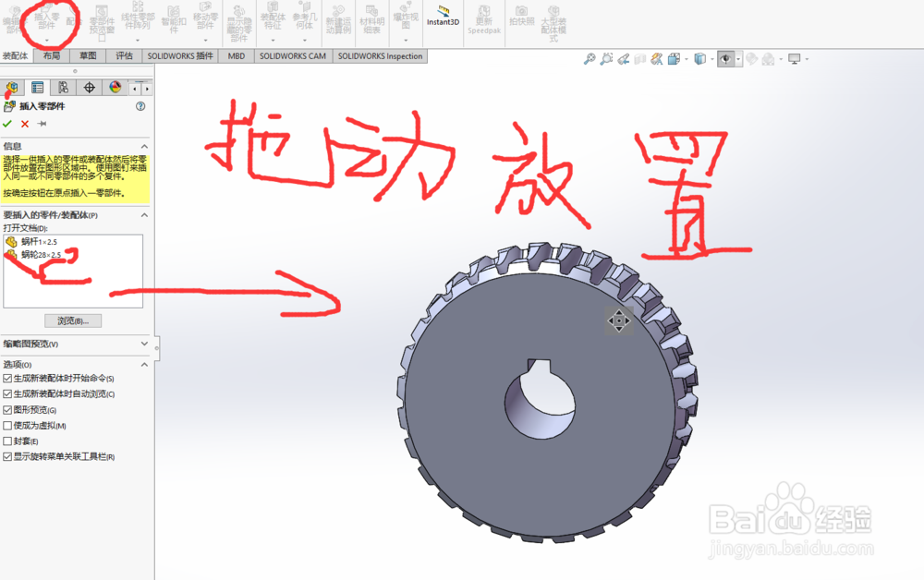Toggle 生成新装配体时自动浏览 checkbox
Viewport: 924px width, 580px height.
click(x=7, y=394)
